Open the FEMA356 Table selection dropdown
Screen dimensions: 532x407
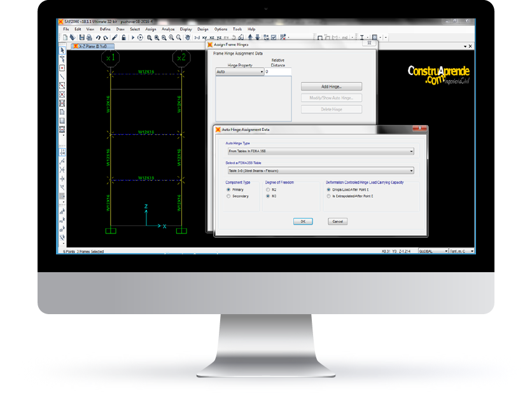[321, 170]
